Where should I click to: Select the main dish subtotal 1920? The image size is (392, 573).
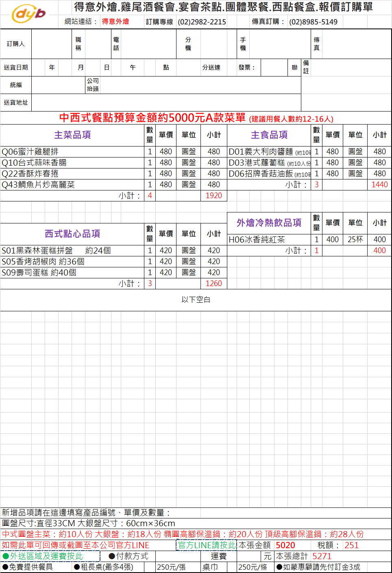(214, 196)
